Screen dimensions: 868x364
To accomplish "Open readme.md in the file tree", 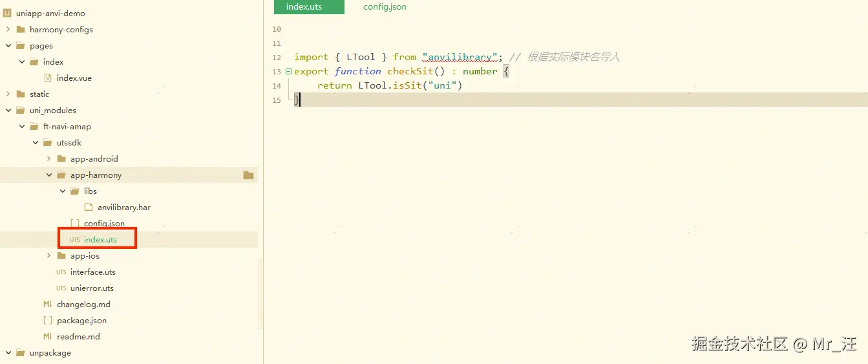I will 78,336.
